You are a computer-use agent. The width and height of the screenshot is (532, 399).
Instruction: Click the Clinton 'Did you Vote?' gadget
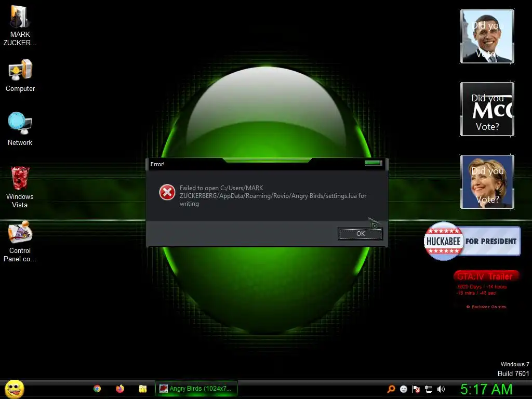487,181
